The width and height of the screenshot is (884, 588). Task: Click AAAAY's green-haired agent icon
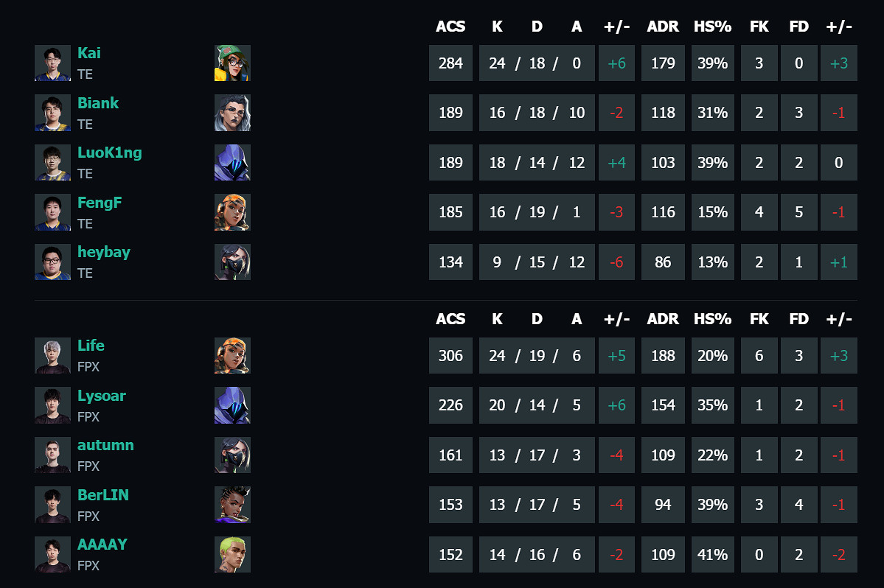click(x=232, y=555)
